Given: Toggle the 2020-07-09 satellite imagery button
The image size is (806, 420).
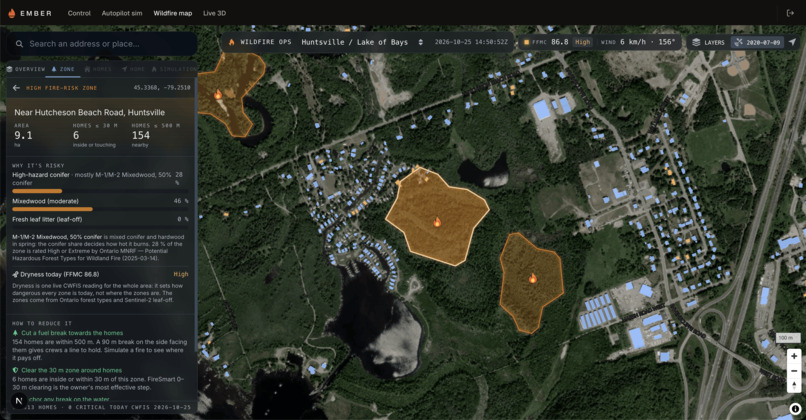Looking at the screenshot, I should click(757, 42).
